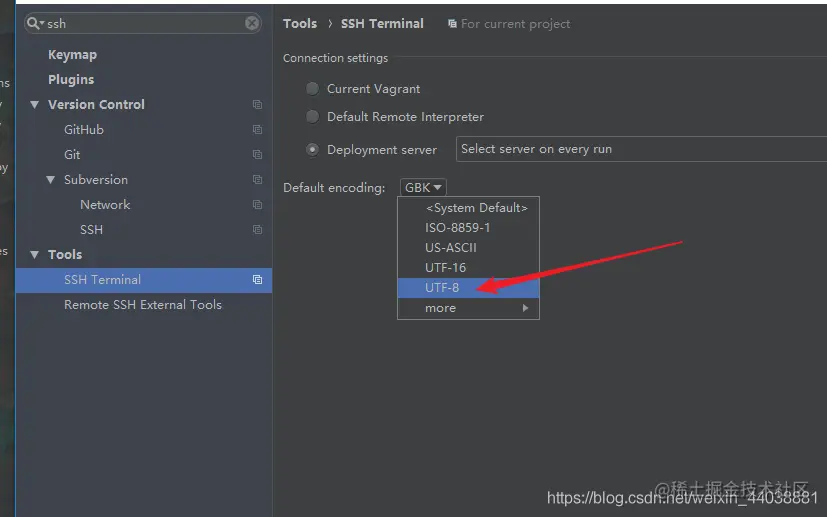Select SSH Terminal in settings tree

(143, 280)
